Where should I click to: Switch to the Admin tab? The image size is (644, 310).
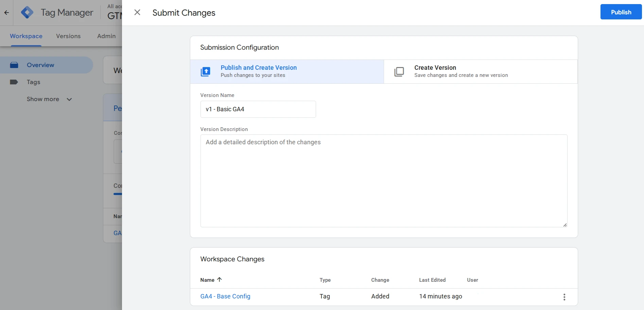(x=106, y=36)
